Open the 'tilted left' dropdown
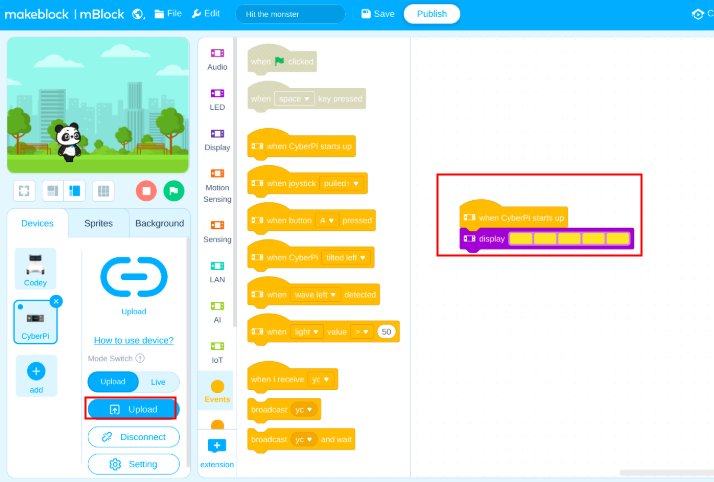Image resolution: width=714 pixels, height=482 pixels. click(346, 258)
